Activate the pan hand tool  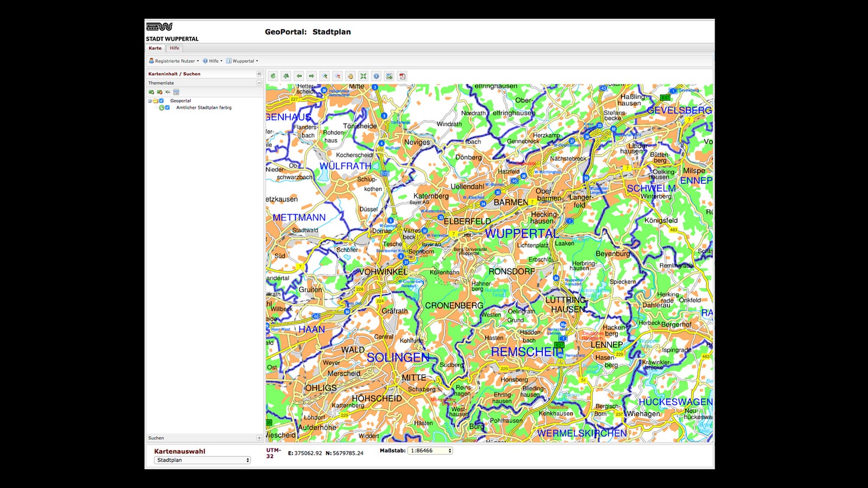pyautogui.click(x=350, y=76)
